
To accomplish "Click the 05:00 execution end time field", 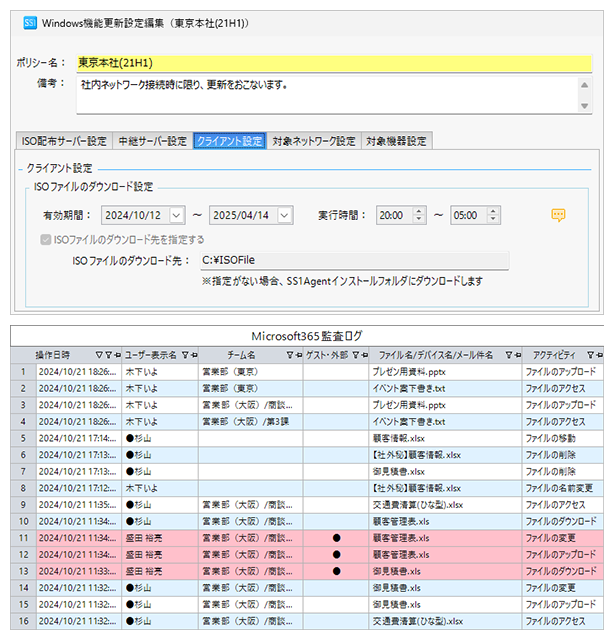I will [x=469, y=215].
